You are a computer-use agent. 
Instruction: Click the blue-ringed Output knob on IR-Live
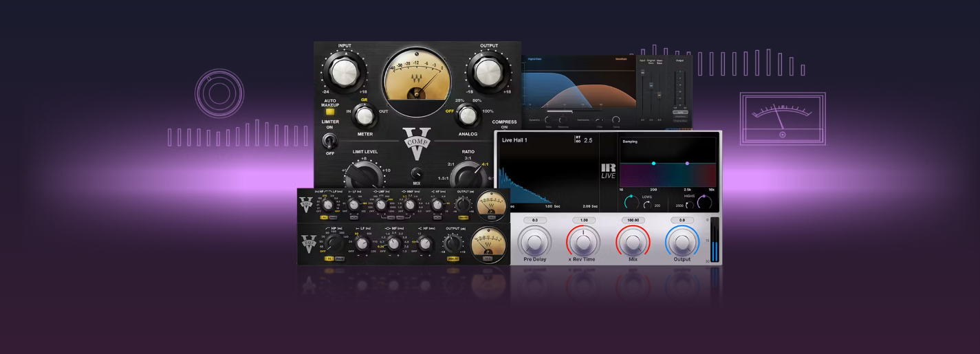click(x=682, y=242)
